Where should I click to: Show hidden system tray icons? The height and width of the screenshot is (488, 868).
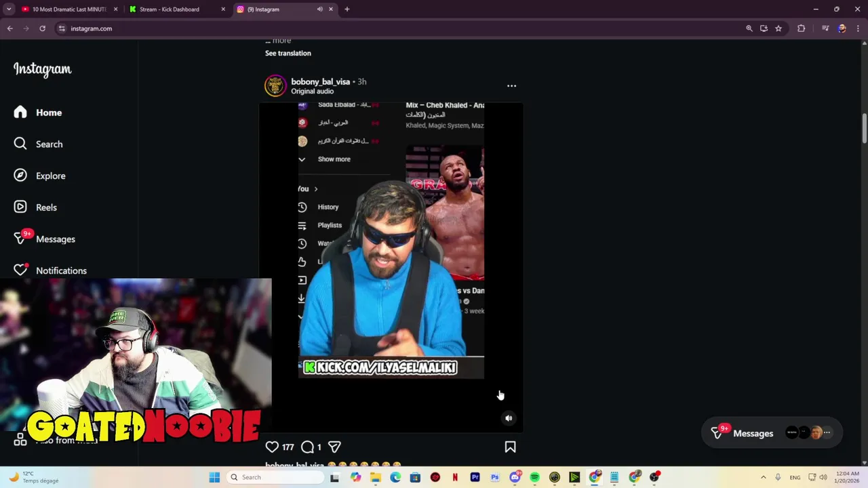click(763, 477)
